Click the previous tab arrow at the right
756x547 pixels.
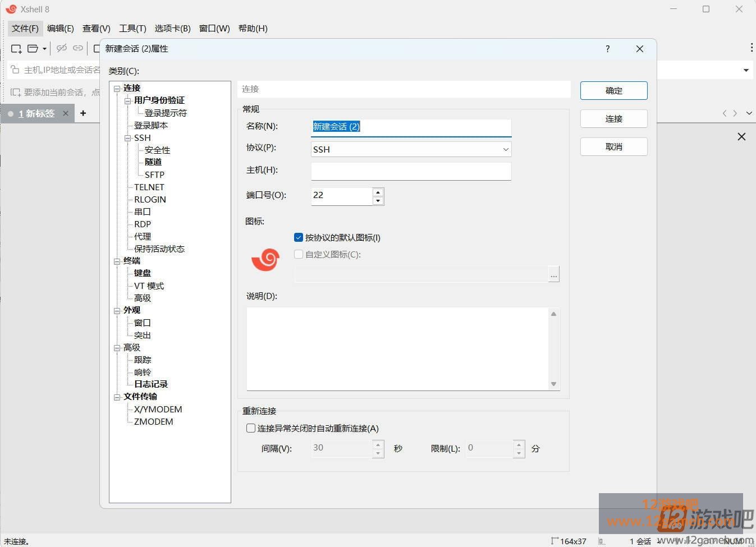(x=725, y=113)
